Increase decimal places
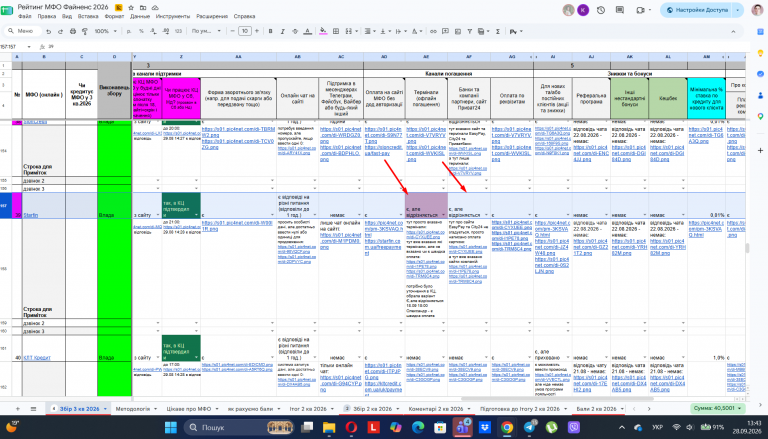Image resolution: width=768 pixels, height=439 pixels. [x=166, y=31]
